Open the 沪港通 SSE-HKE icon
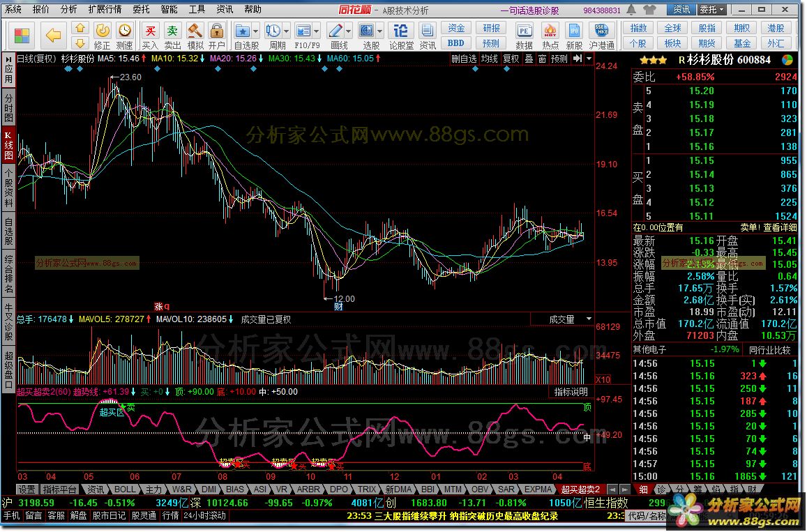This screenshot has width=807, height=532. pyautogui.click(x=601, y=36)
